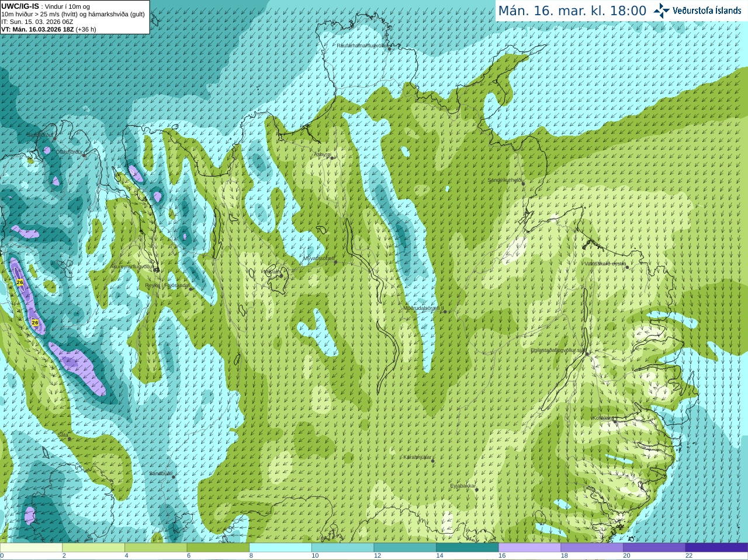Click the Möðrudalsöræfi II station label
748x560 pixels.
[424, 308]
